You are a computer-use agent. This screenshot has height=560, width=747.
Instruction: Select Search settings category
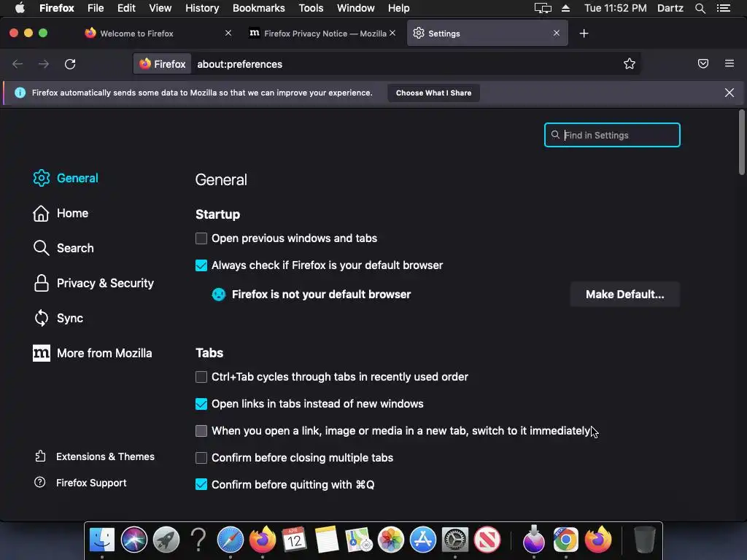[x=63, y=248]
